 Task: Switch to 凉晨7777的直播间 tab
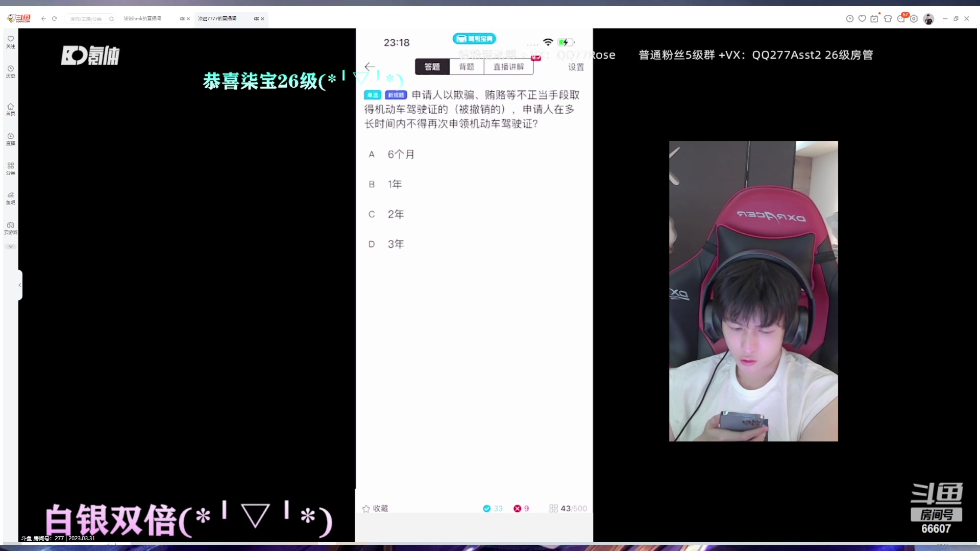pyautogui.click(x=217, y=18)
